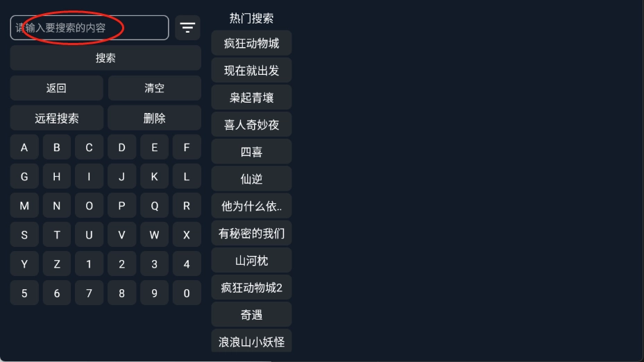
Task: Open hot search 浪浪山小妖怪
Action: pos(251,341)
